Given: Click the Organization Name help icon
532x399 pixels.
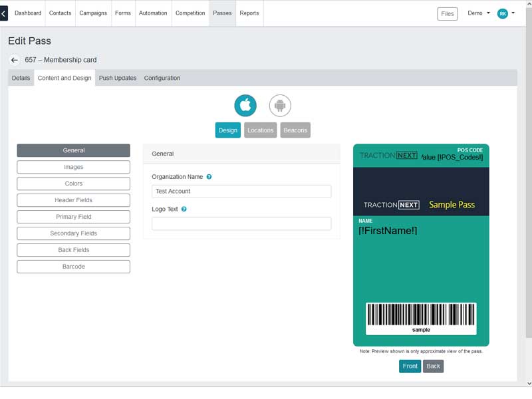Looking at the screenshot, I should pyautogui.click(x=209, y=177).
